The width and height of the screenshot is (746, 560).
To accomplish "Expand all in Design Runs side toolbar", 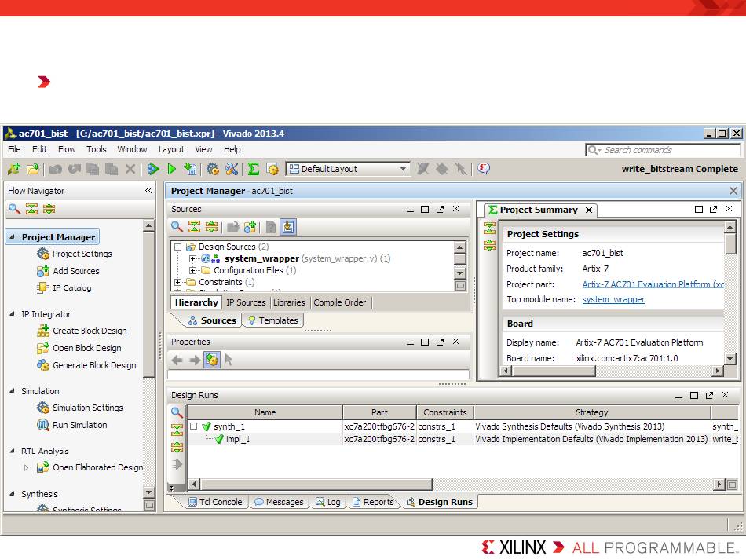I will tap(177, 447).
